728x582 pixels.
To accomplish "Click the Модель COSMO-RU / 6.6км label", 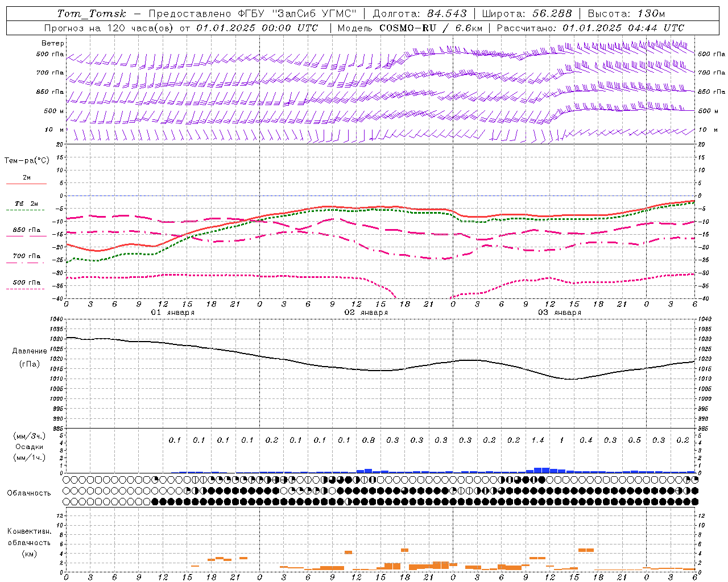I will (x=410, y=28).
